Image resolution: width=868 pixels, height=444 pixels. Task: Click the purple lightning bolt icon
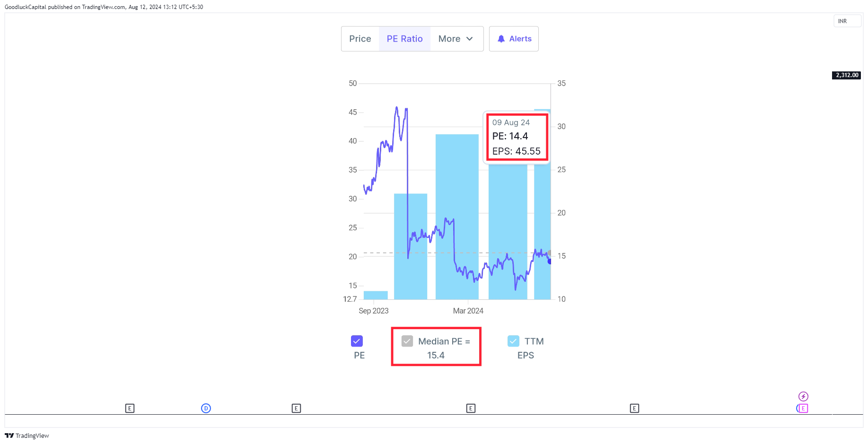pyautogui.click(x=803, y=396)
